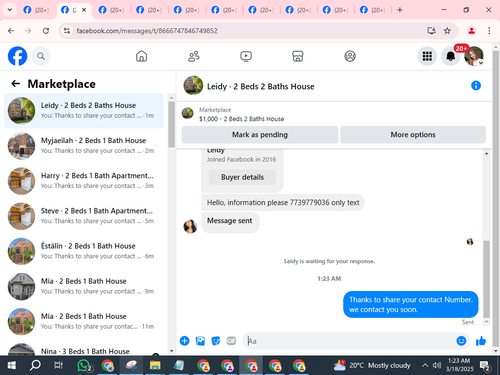Open the Video (Watch) icon
The width and height of the screenshot is (500, 375).
pos(246,56)
